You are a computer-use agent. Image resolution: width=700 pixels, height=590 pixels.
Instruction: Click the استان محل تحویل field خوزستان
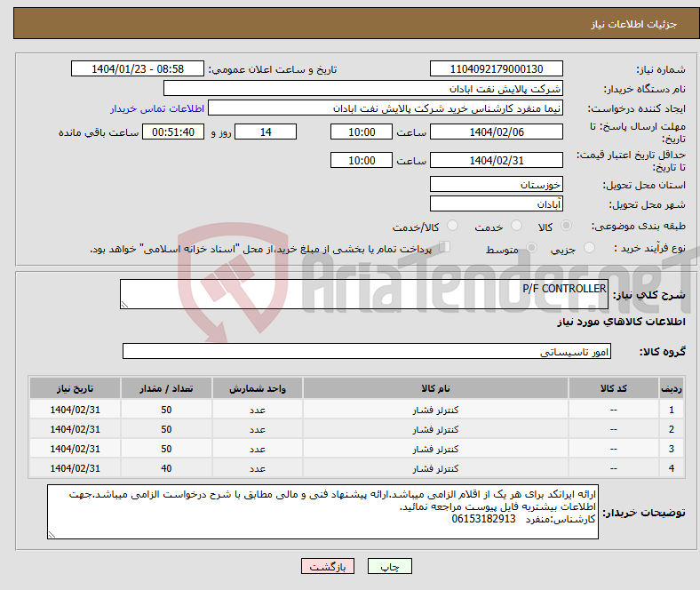pos(496,185)
